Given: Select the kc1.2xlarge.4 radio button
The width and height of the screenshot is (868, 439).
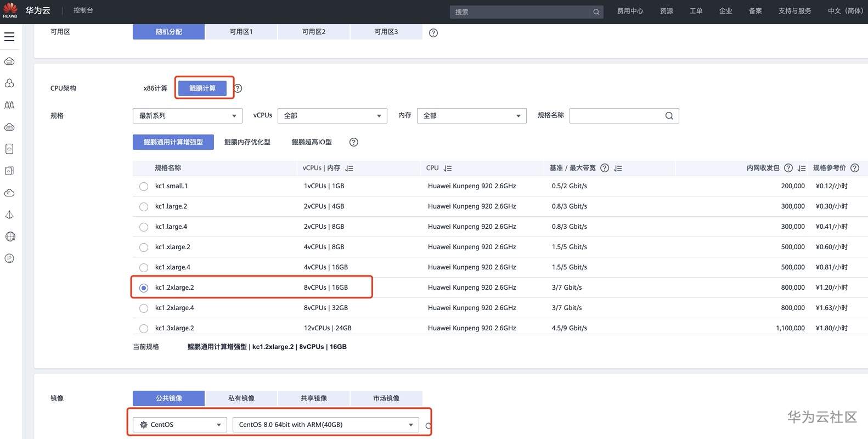Looking at the screenshot, I should 144,308.
